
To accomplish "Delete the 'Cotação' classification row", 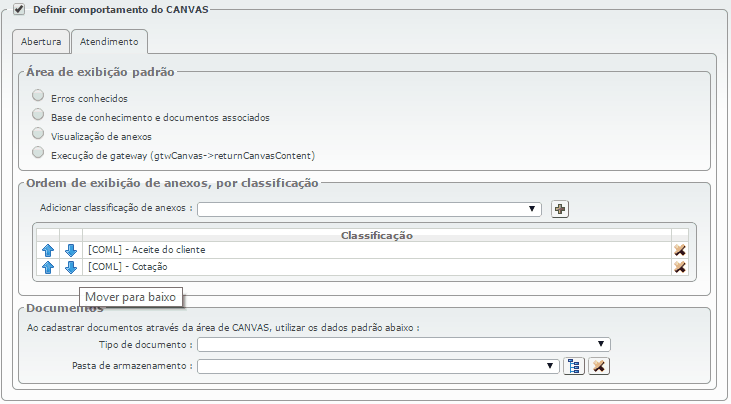I will [x=680, y=267].
